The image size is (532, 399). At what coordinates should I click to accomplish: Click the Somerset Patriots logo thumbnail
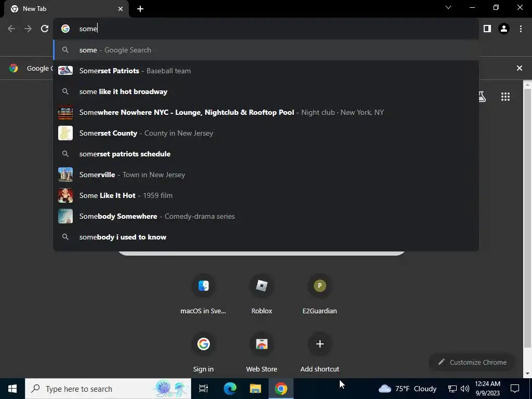click(65, 71)
